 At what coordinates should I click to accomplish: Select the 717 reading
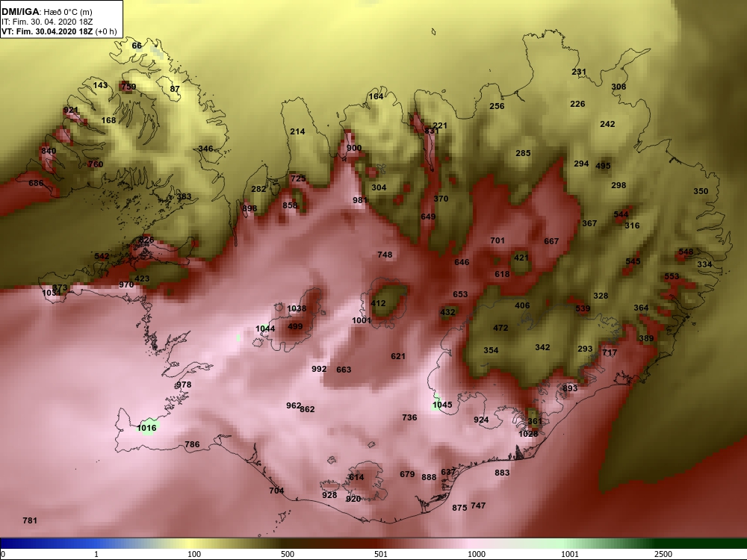pyautogui.click(x=610, y=353)
